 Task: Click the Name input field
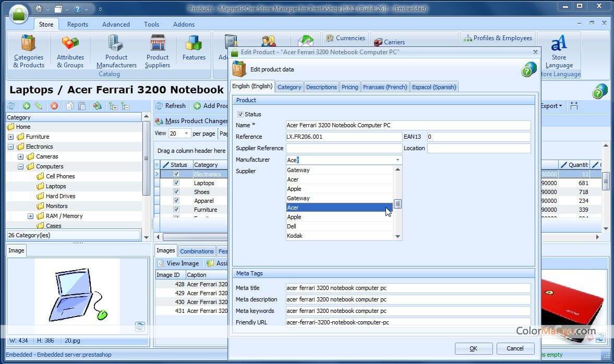(x=408, y=125)
